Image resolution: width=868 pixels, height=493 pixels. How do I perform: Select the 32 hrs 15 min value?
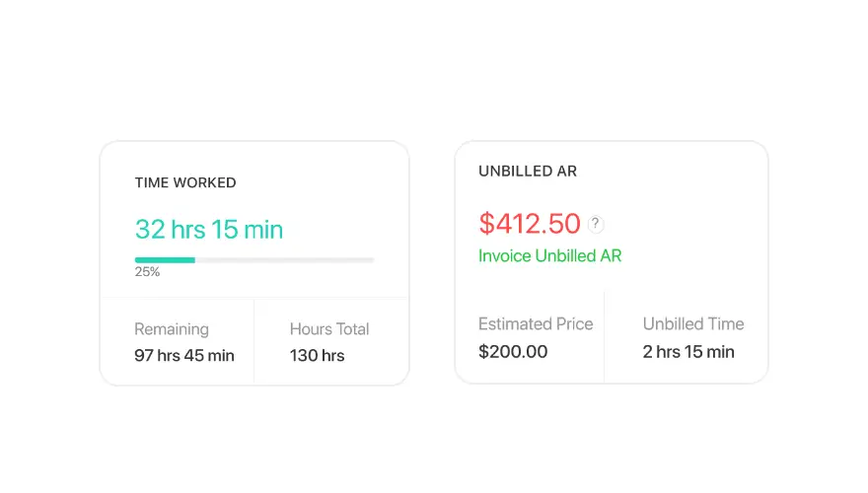click(x=209, y=229)
